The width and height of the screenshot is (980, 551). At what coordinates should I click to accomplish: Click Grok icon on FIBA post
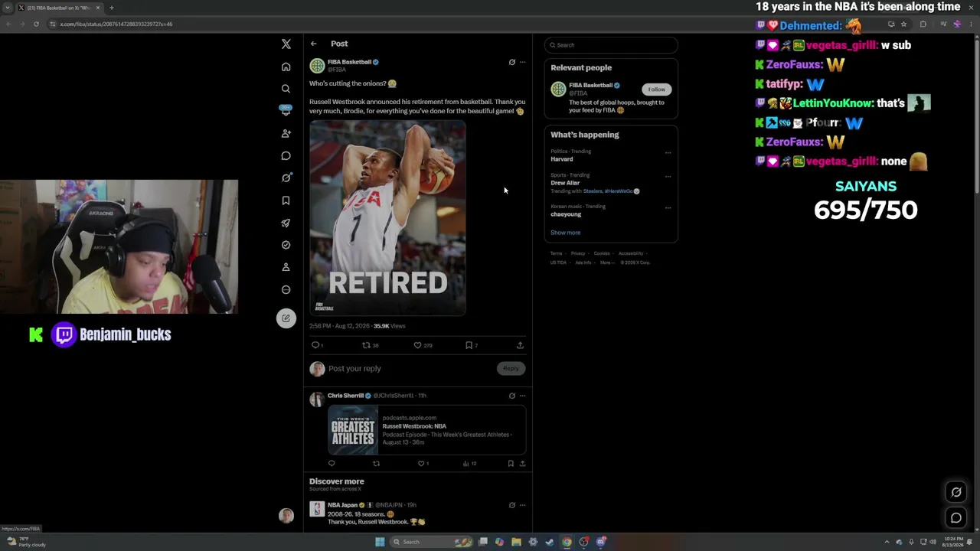click(x=512, y=62)
